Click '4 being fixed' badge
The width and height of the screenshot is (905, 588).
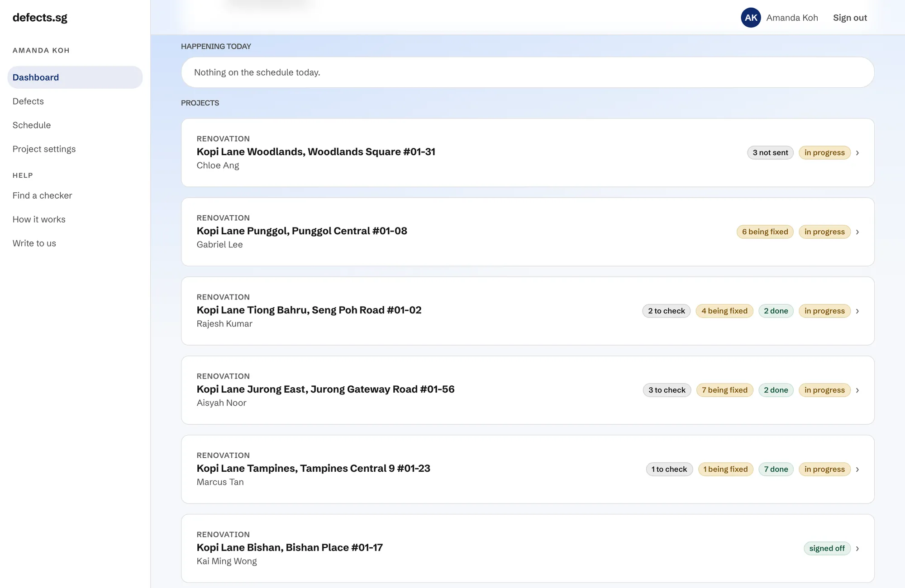click(724, 311)
